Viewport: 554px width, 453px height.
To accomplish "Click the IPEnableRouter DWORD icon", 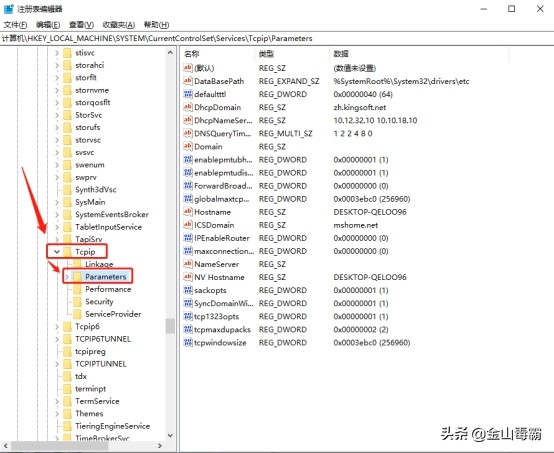I will click(x=188, y=238).
